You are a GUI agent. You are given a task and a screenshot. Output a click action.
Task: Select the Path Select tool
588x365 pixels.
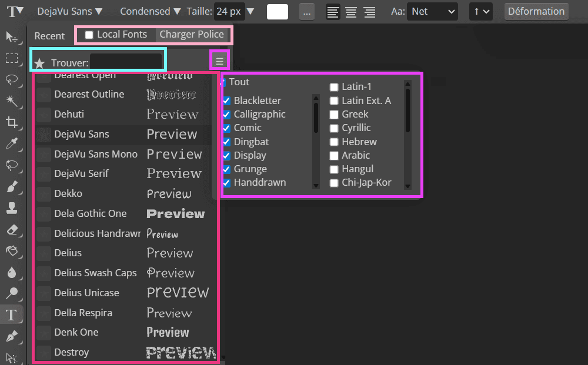(12, 357)
